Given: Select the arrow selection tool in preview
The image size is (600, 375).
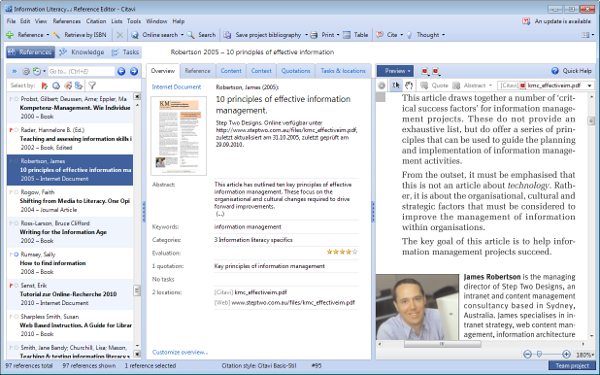Looking at the screenshot, I should click(x=396, y=85).
